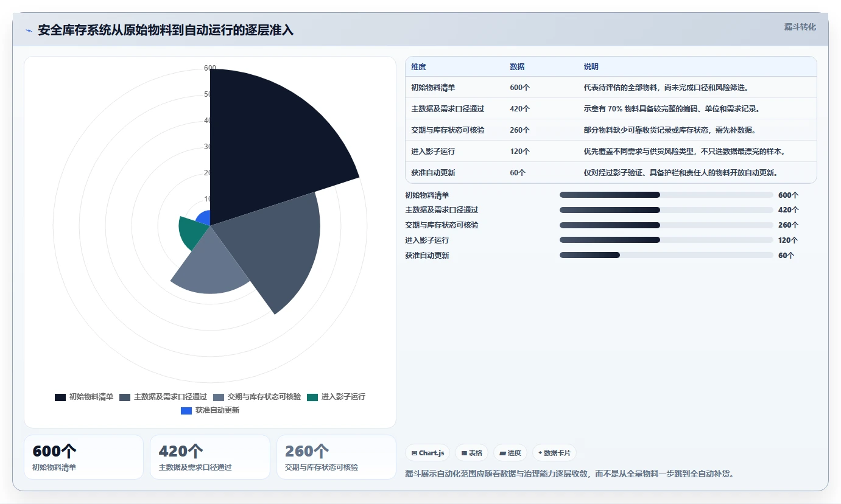Click the 表格 tag
Viewport: 841px width, 504px height.
coord(471,453)
